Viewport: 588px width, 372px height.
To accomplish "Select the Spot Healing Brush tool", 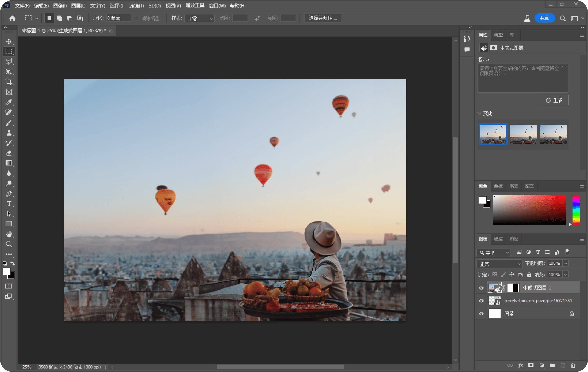I will tap(9, 112).
